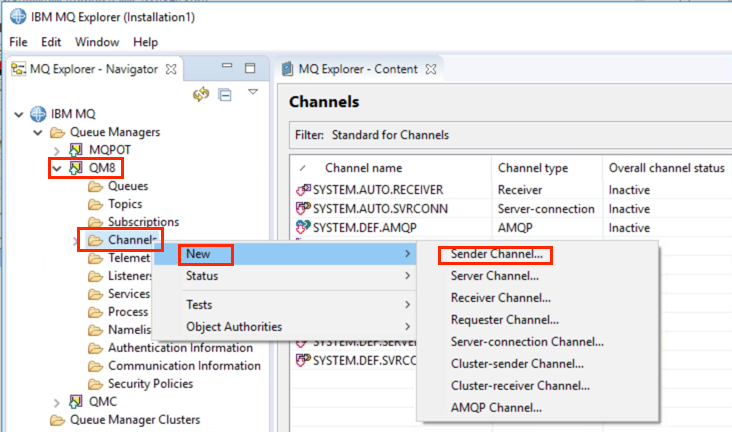Click the Communication Information folder icon
The height and width of the screenshot is (432, 732).
[95, 366]
